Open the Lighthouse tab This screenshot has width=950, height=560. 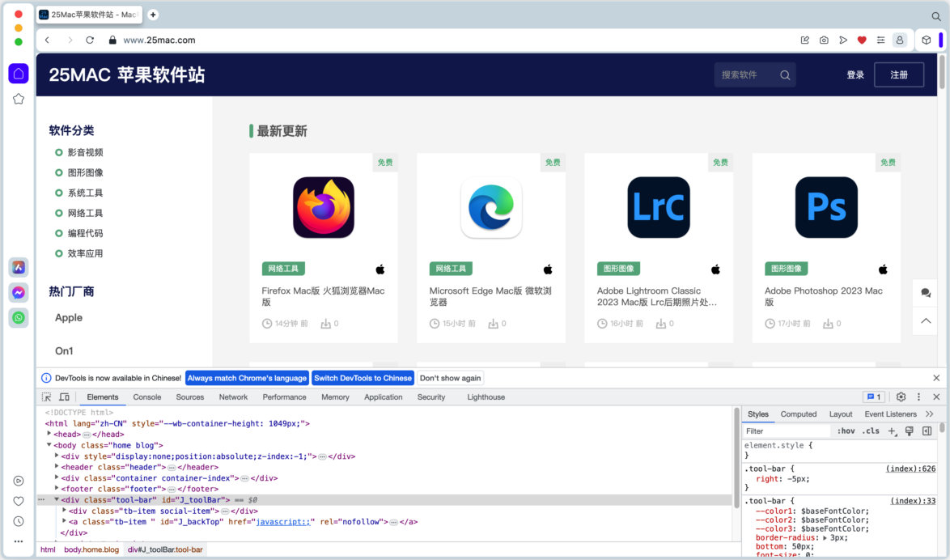click(486, 397)
